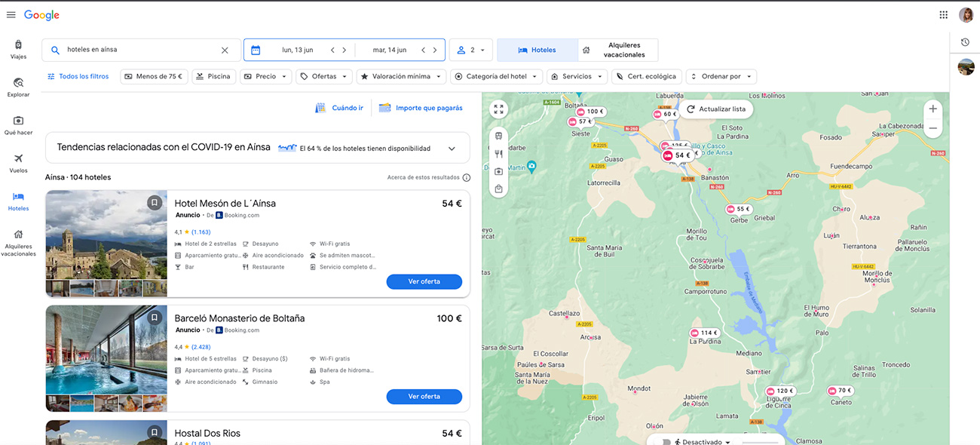
Task: Toggle the Menos de 75 € filter
Action: pyautogui.click(x=154, y=76)
